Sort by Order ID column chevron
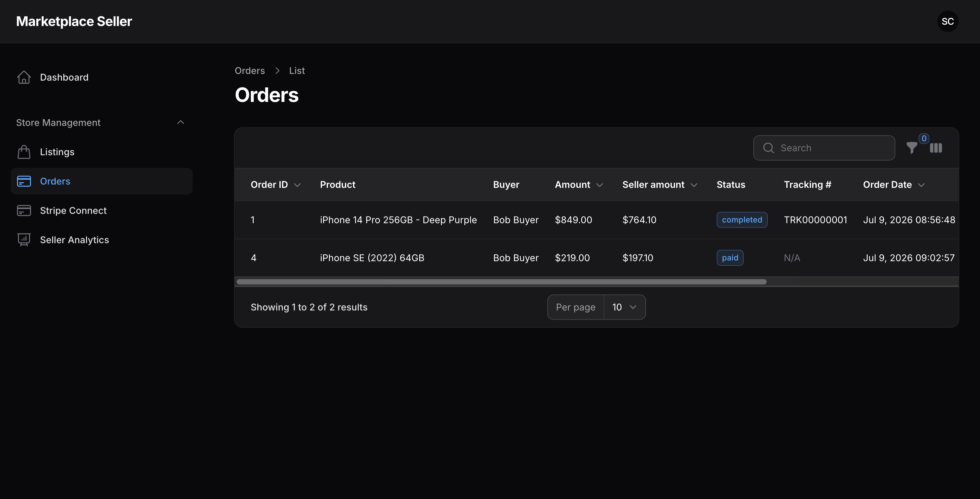 pyautogui.click(x=297, y=185)
